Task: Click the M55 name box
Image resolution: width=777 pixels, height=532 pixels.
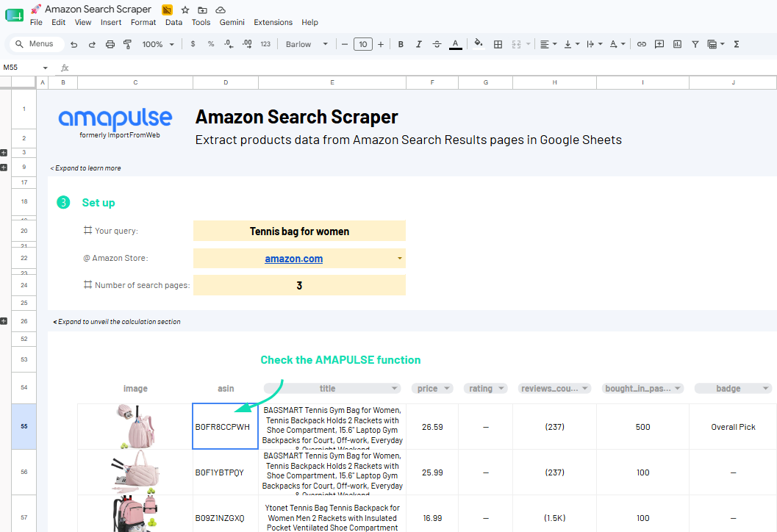Action: click(x=25, y=68)
